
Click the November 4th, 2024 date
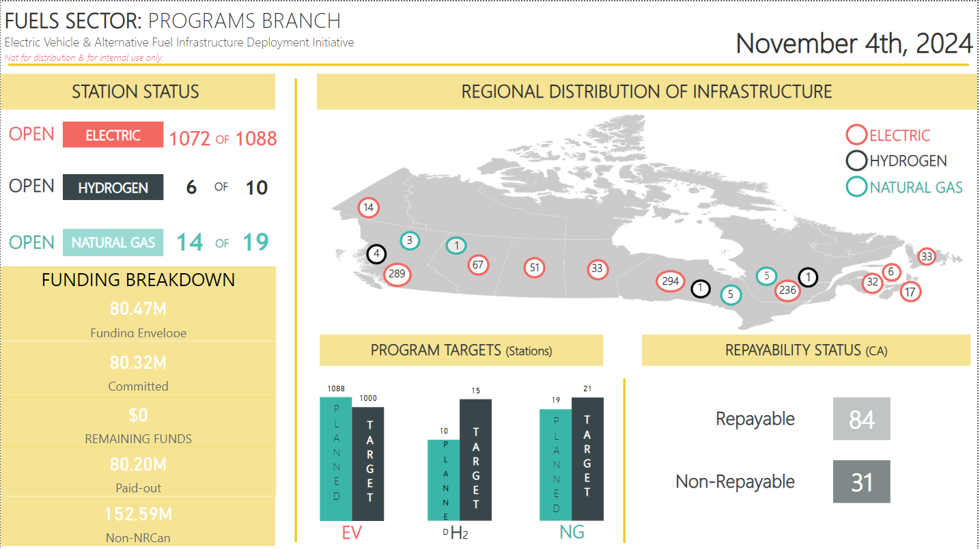point(854,43)
